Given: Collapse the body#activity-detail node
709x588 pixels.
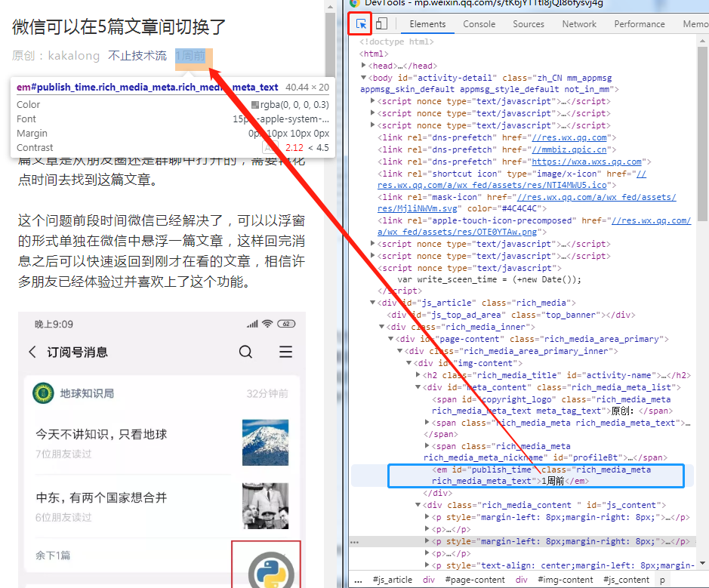Looking at the screenshot, I should click(363, 78).
